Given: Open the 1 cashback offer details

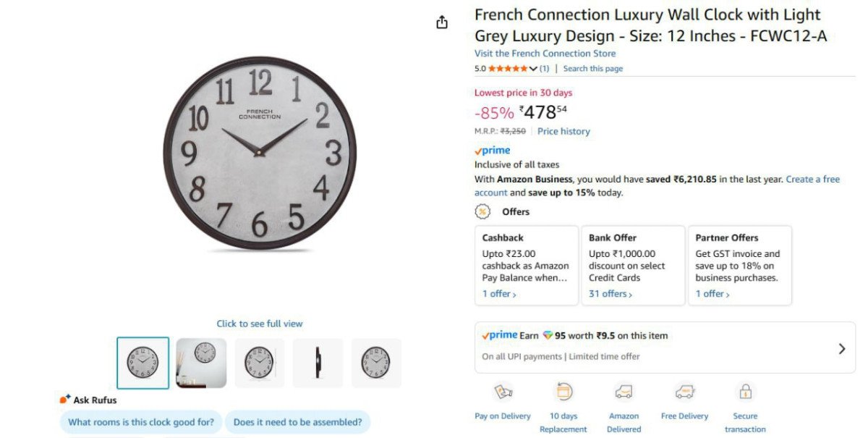Looking at the screenshot, I should pos(498,293).
